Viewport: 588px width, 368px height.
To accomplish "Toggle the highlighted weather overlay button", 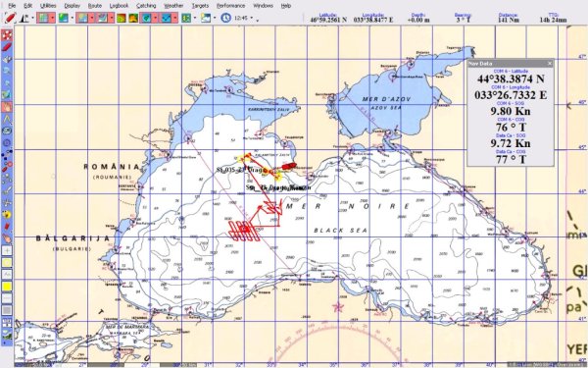I will 82,18.
